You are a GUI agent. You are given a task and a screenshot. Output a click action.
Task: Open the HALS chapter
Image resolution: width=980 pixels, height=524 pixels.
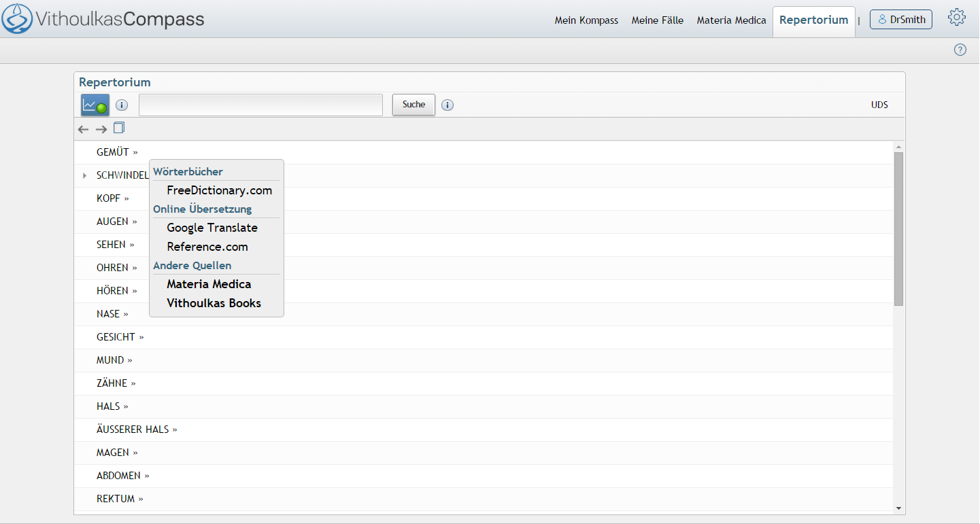pos(112,406)
